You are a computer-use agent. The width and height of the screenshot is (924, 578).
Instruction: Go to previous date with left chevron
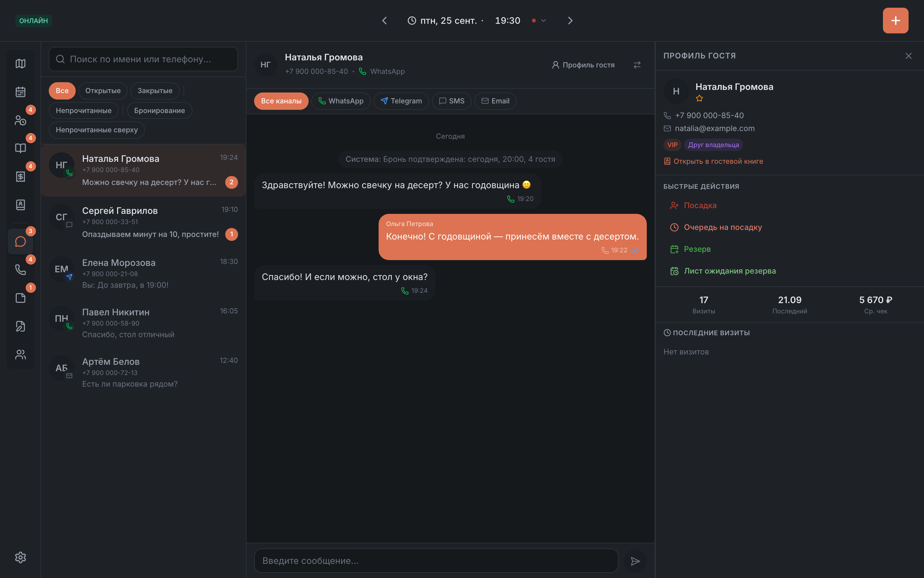click(x=384, y=21)
